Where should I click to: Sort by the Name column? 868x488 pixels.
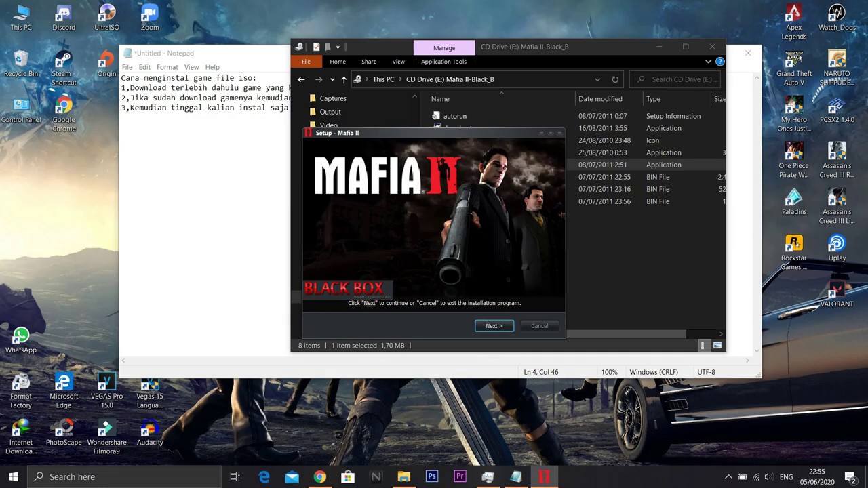click(440, 99)
